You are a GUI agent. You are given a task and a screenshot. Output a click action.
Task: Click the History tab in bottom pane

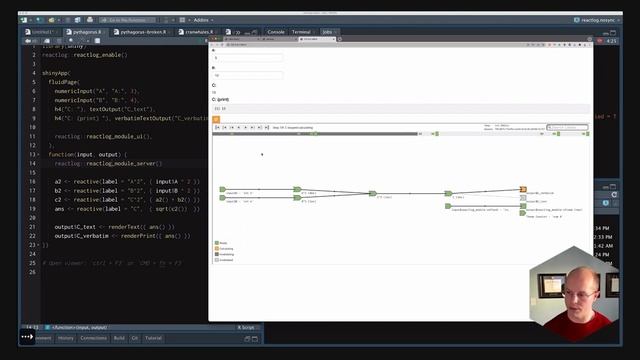(65, 338)
